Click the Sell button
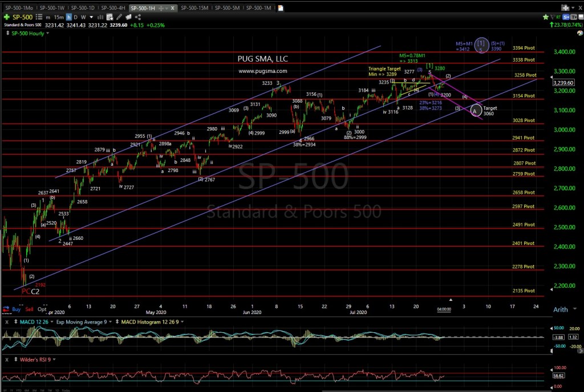 click(x=30, y=309)
